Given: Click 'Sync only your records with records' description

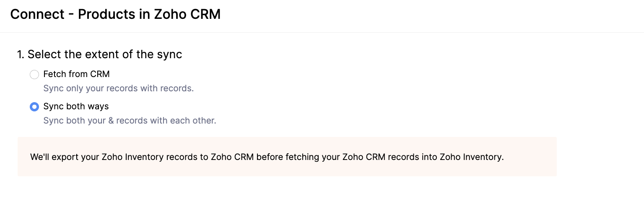Looking at the screenshot, I should [118, 89].
